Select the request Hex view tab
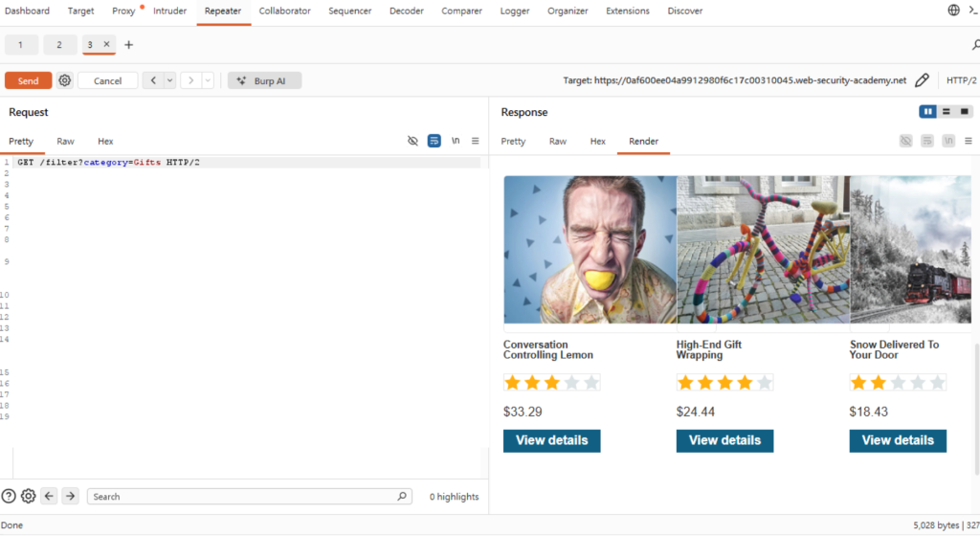 click(x=105, y=142)
